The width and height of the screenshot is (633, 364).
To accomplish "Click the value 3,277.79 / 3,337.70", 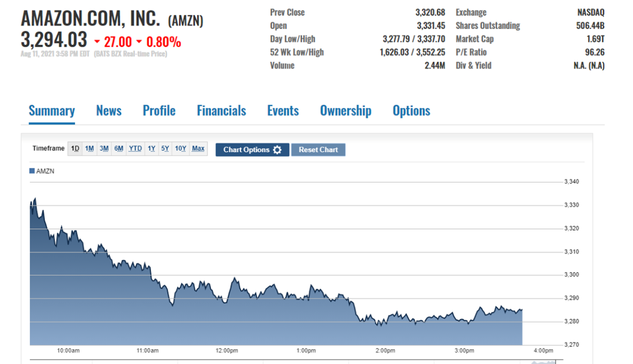I will click(x=414, y=39).
